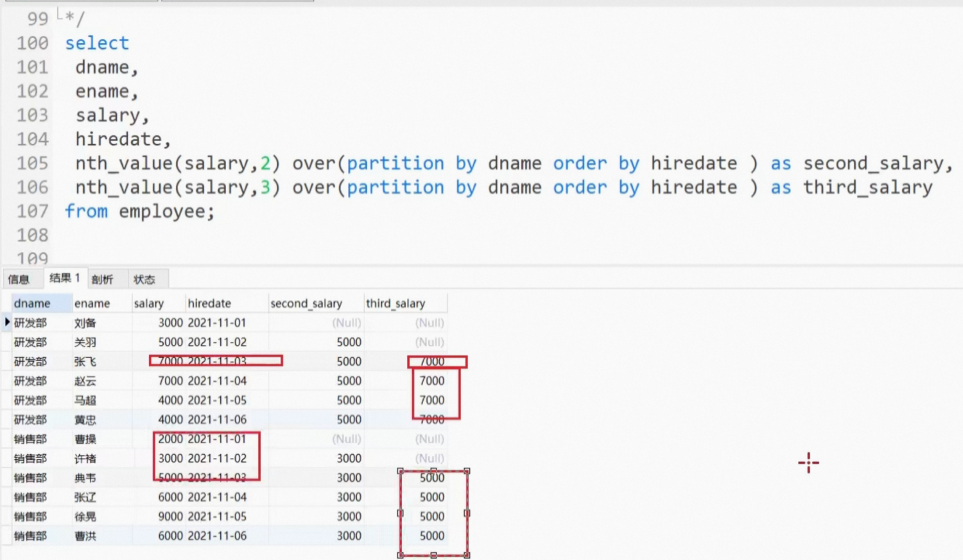Select the ename cell 张飞
Screen dimensions: 963x560
pos(85,361)
